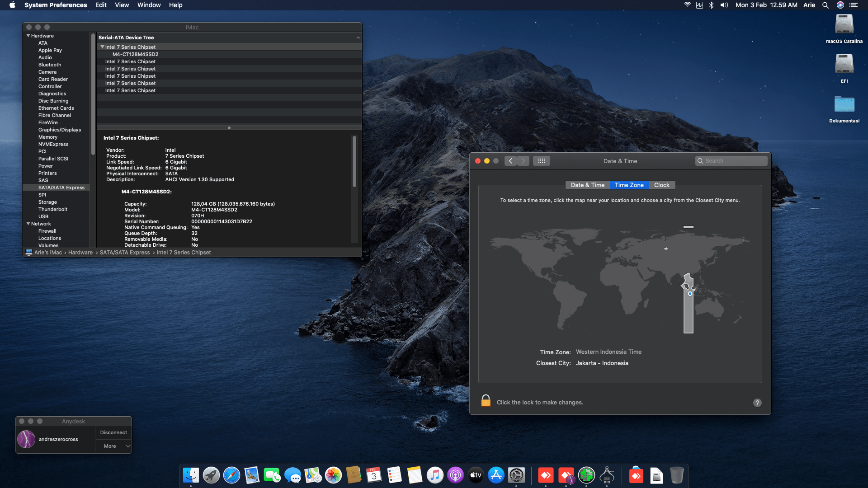Collapse the Hardware section triangle
Screen dimensions: 868x488
coord(28,36)
